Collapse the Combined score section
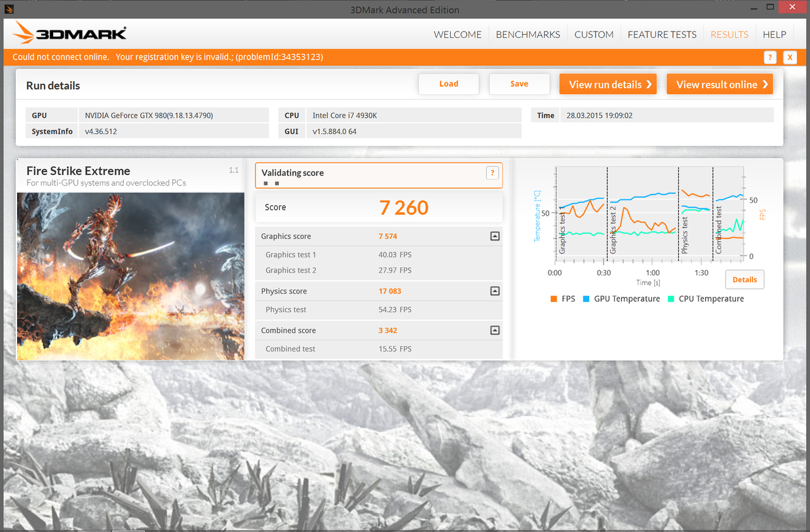 pos(495,330)
